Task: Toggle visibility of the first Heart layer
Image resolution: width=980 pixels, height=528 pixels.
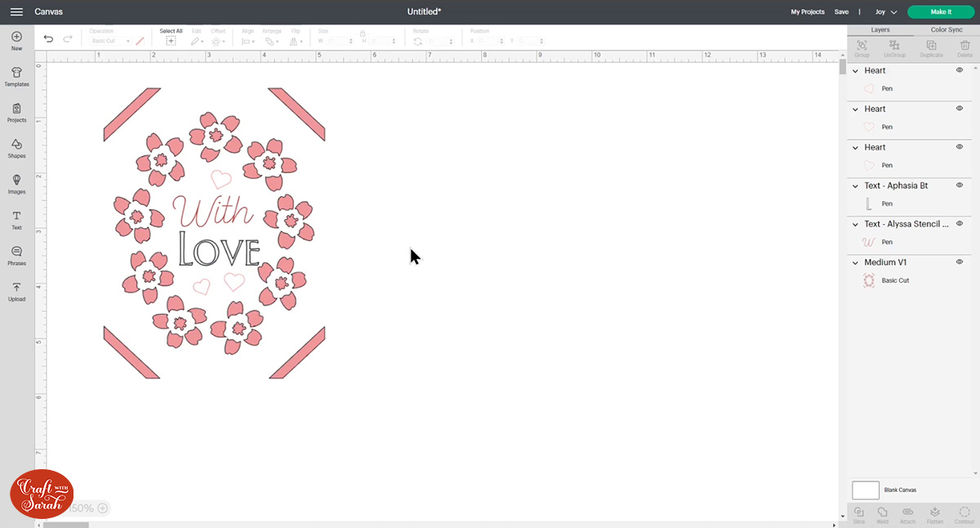Action: [960, 70]
